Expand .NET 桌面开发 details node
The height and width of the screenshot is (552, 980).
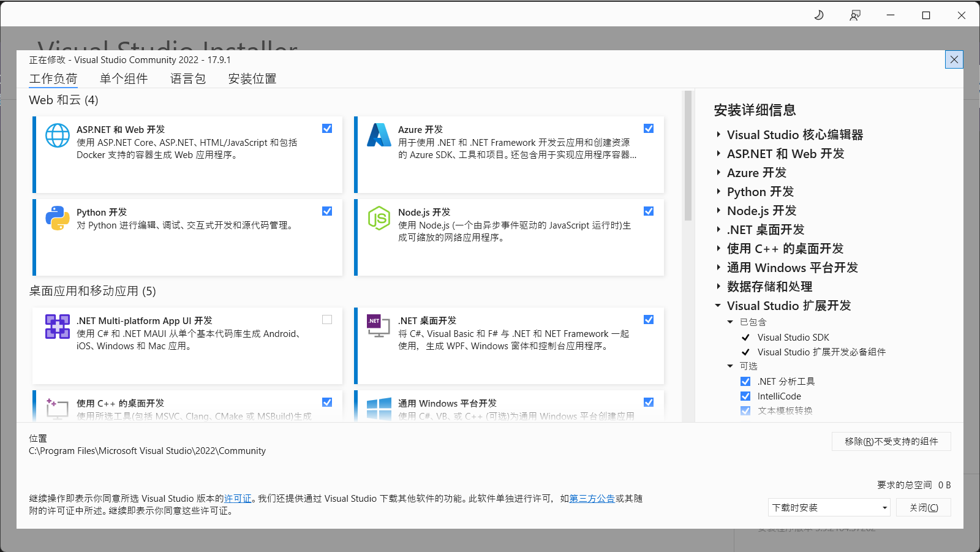[x=718, y=230]
